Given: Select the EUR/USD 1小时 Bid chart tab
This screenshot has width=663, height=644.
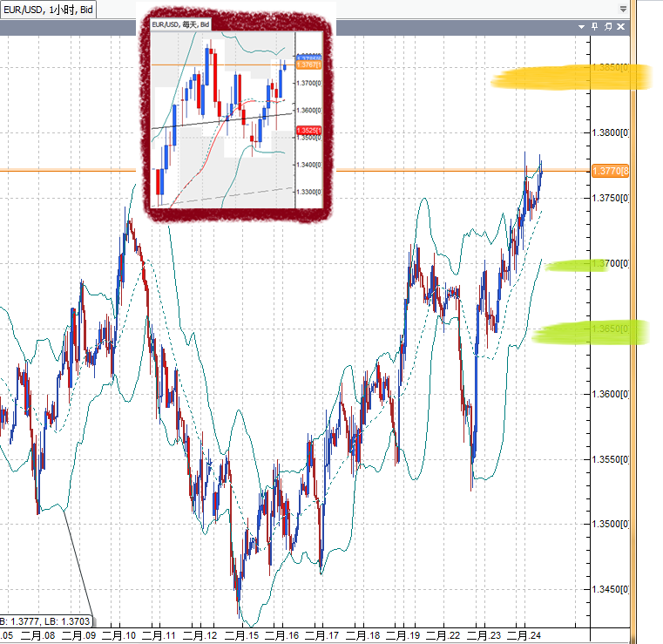Looking at the screenshot, I should point(48,10).
